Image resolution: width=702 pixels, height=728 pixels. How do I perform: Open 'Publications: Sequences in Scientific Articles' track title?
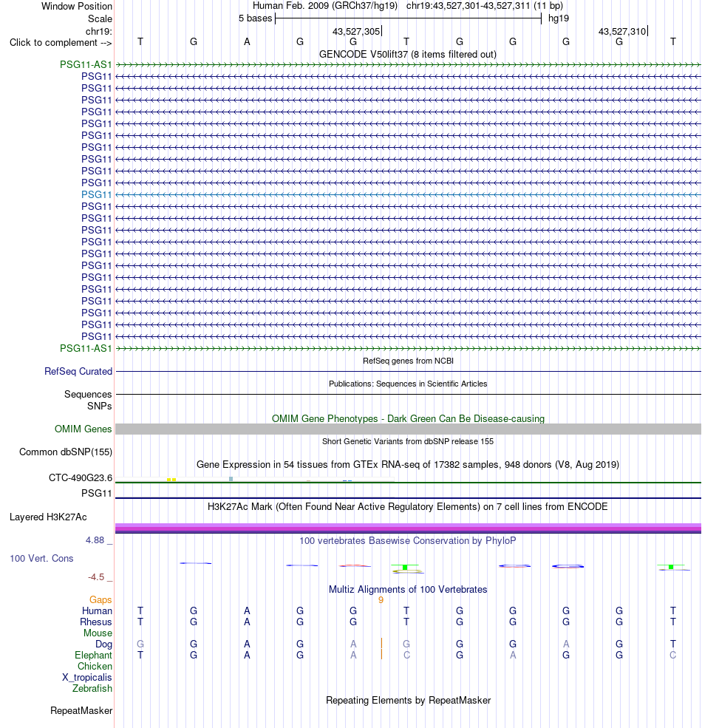point(408,384)
